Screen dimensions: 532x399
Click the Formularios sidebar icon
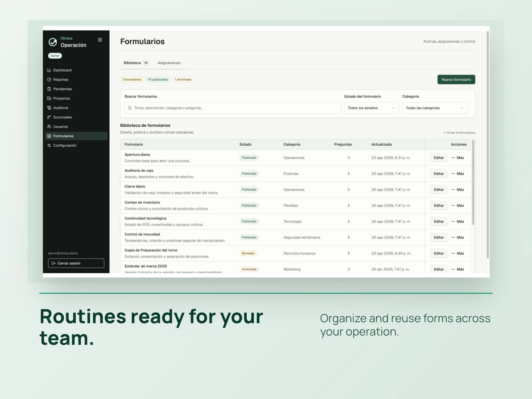pos(49,136)
